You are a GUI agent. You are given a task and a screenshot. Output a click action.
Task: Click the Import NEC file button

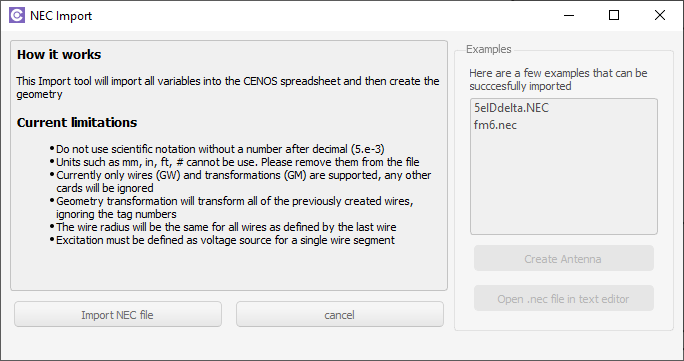point(118,315)
